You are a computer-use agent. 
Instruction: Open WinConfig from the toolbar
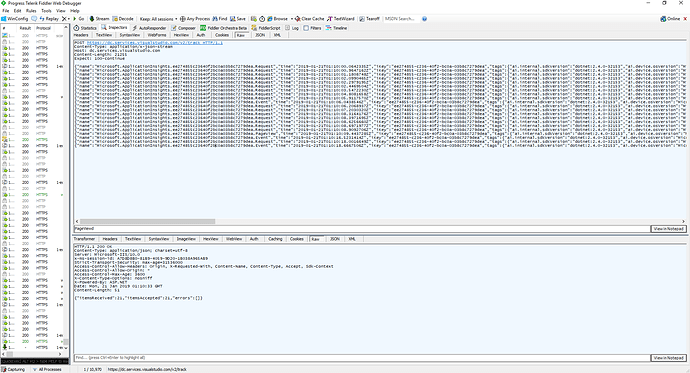15,19
